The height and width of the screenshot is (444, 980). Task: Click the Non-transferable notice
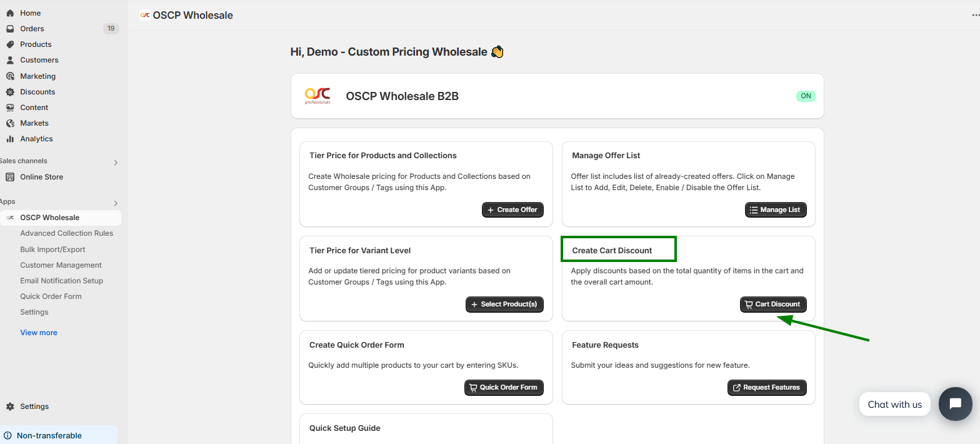coord(59,436)
